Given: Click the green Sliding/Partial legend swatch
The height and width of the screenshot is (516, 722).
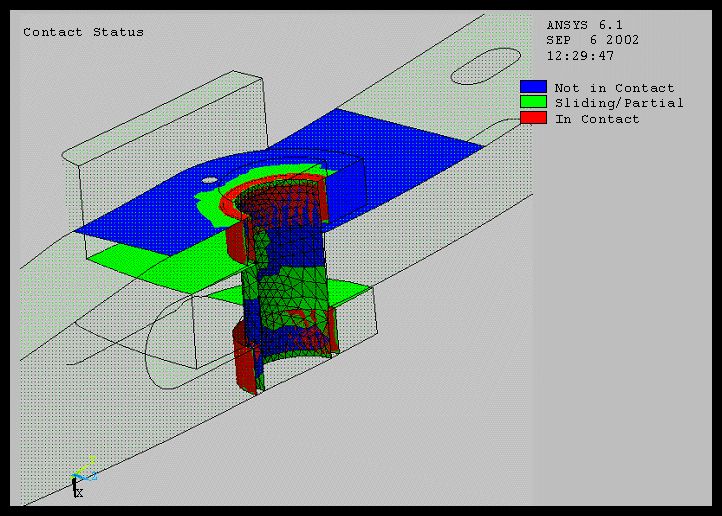Looking at the screenshot, I should pyautogui.click(x=533, y=102).
